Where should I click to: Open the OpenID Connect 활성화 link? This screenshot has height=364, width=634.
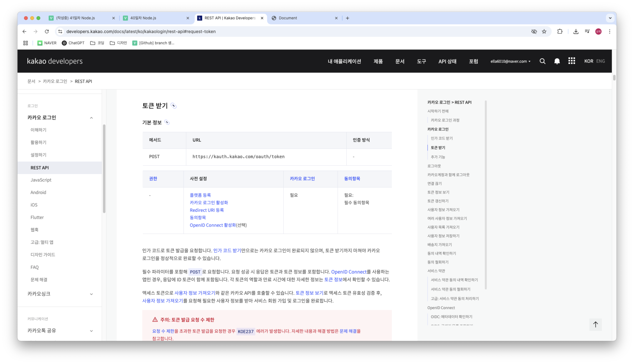pos(213,225)
